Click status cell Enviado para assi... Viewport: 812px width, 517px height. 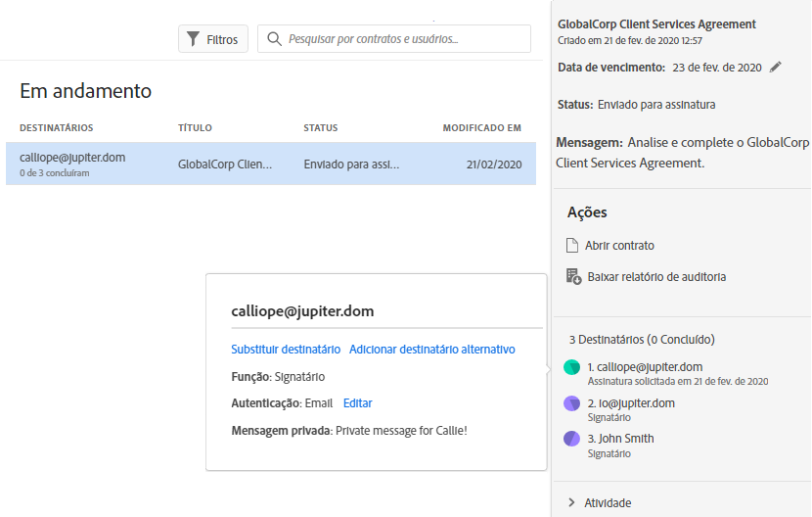[x=351, y=164]
